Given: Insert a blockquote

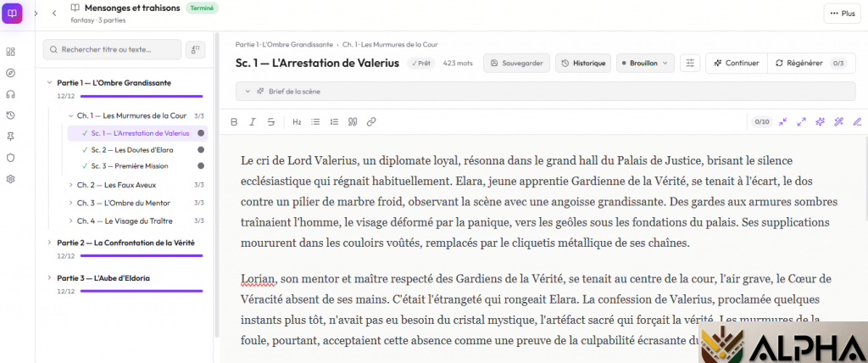Looking at the screenshot, I should click(353, 122).
